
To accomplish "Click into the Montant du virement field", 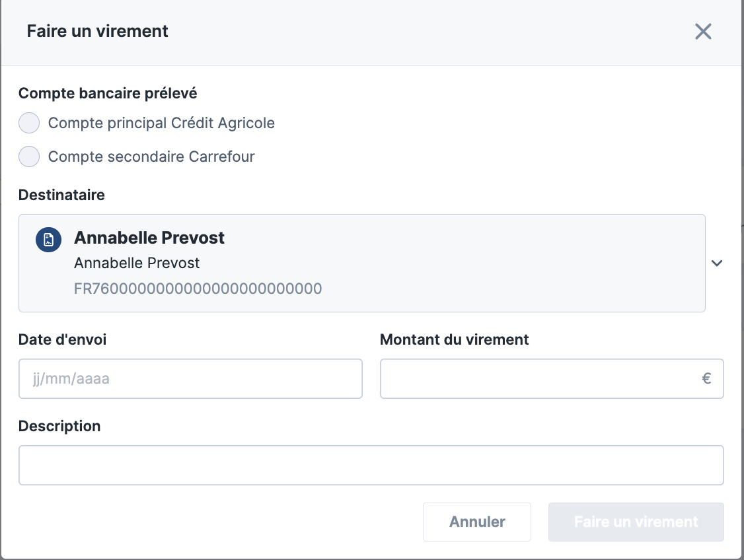I will coord(535,379).
